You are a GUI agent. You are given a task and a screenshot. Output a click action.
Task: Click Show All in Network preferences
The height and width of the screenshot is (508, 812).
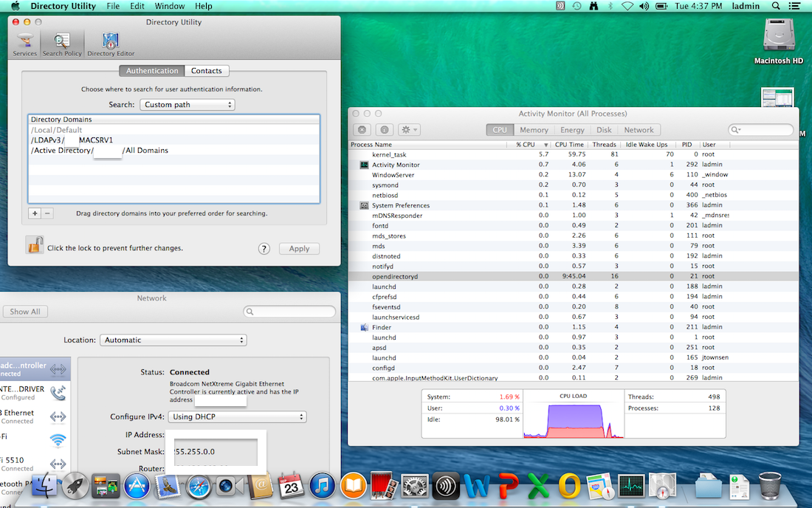tap(25, 312)
